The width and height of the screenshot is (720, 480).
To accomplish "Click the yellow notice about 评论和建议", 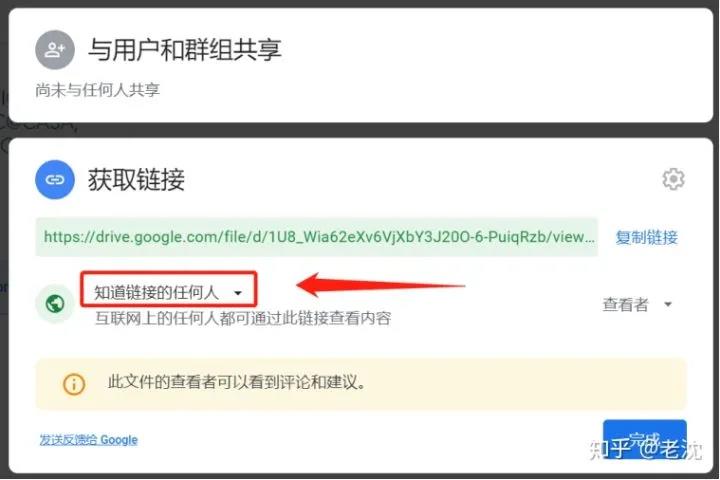I will (x=361, y=383).
